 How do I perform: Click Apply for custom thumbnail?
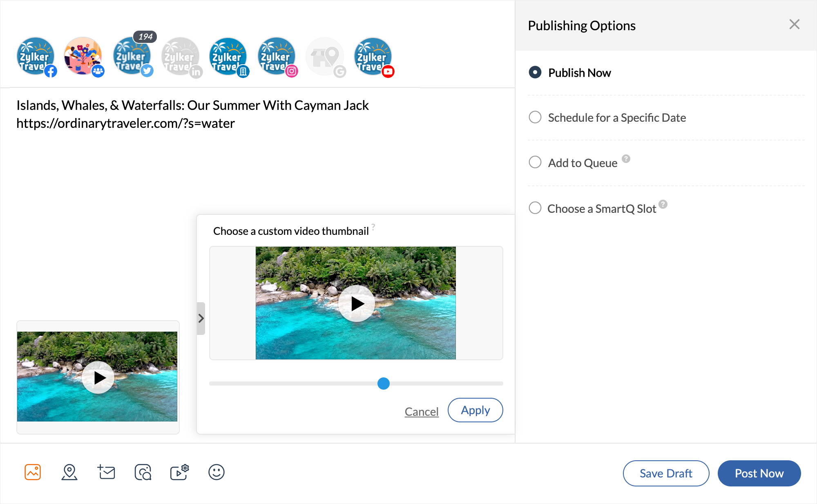tap(475, 410)
